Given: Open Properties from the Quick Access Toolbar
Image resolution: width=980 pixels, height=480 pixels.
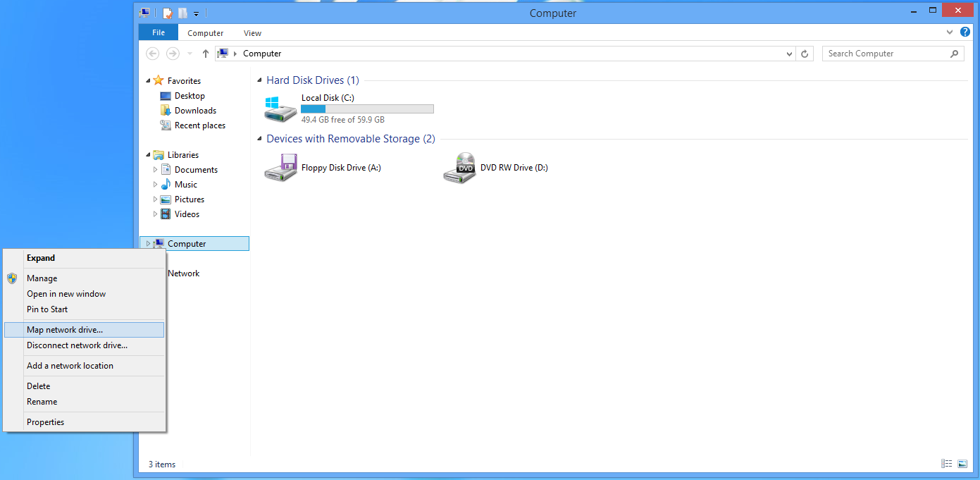Looking at the screenshot, I should pyautogui.click(x=167, y=13).
